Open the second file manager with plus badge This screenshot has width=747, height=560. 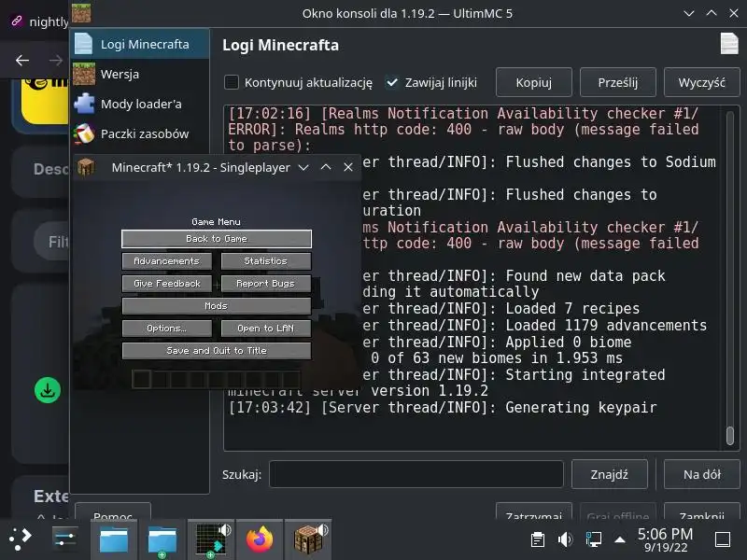162,540
